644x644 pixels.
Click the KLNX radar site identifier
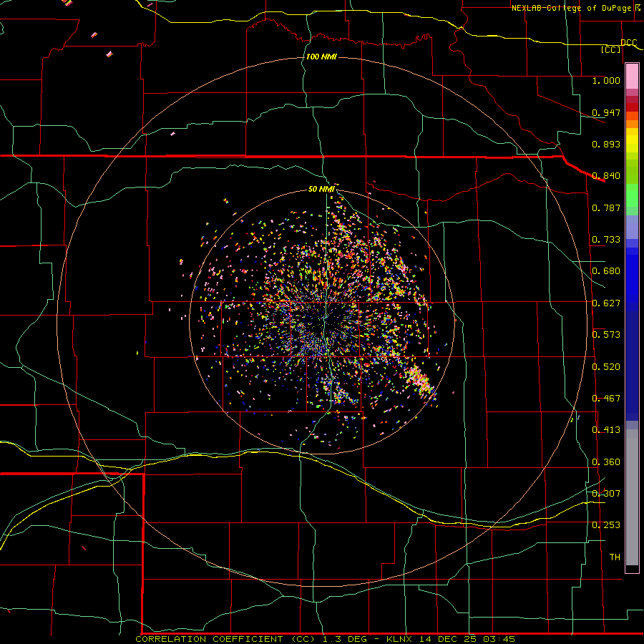(399, 639)
